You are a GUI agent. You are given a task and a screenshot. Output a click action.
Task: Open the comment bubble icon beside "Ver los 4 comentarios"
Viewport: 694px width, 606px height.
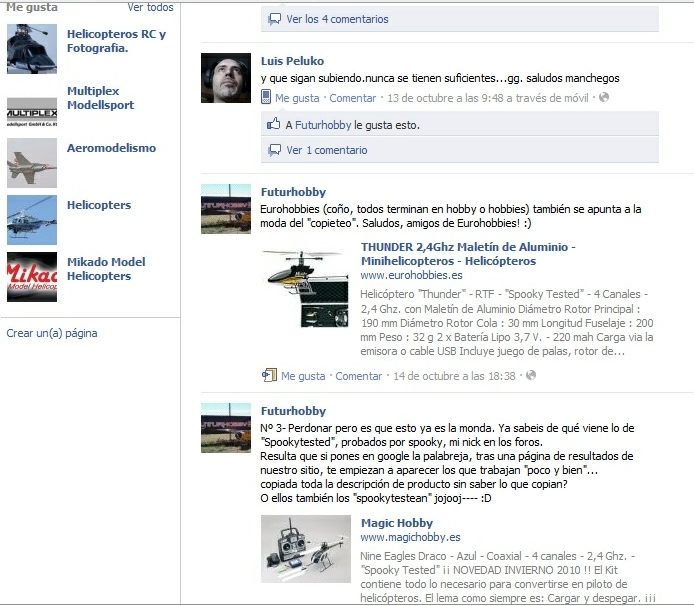pos(274,19)
